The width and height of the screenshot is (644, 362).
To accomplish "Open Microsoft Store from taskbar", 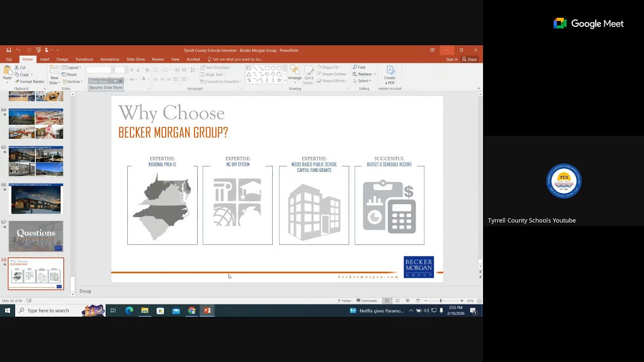I will pos(160,311).
